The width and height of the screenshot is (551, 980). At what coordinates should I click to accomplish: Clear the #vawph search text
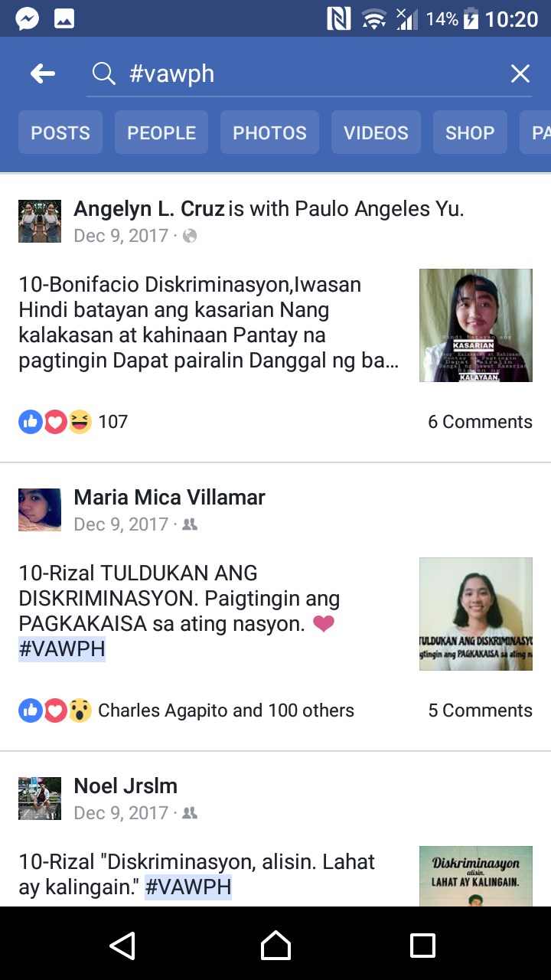pos(520,73)
